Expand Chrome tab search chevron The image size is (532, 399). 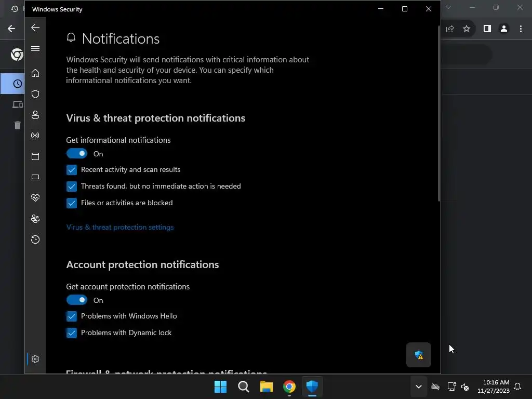click(x=448, y=7)
